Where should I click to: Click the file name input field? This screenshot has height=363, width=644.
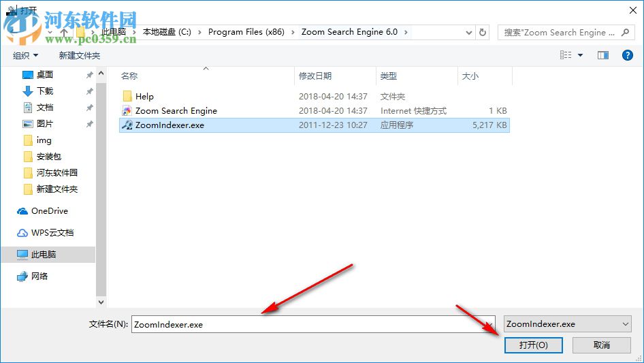click(x=313, y=324)
